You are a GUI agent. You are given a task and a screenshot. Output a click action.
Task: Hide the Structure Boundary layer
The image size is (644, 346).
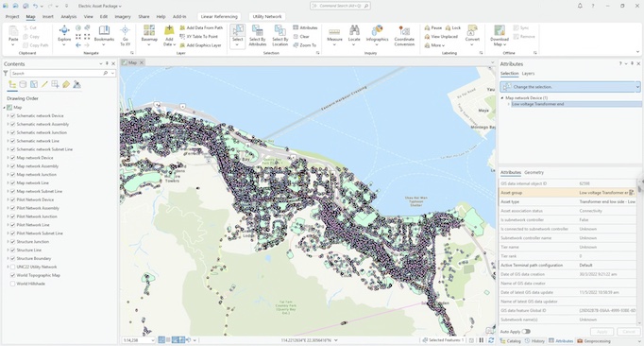click(x=12, y=258)
